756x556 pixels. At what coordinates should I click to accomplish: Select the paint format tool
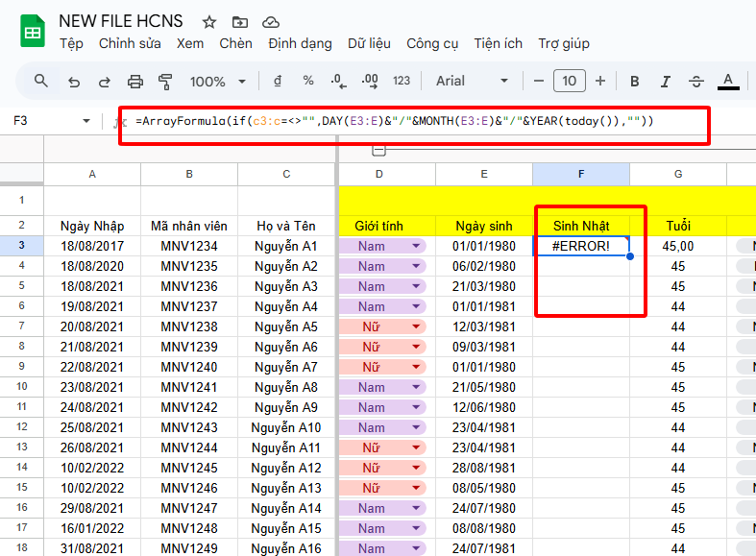(164, 82)
